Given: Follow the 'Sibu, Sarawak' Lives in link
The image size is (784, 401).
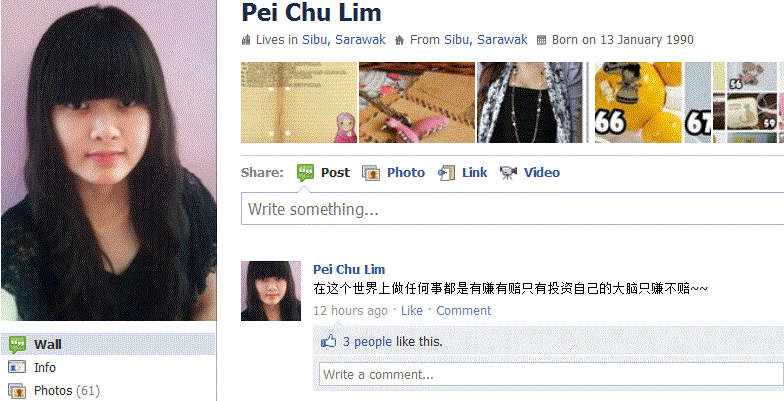Looking at the screenshot, I should pyautogui.click(x=344, y=40).
